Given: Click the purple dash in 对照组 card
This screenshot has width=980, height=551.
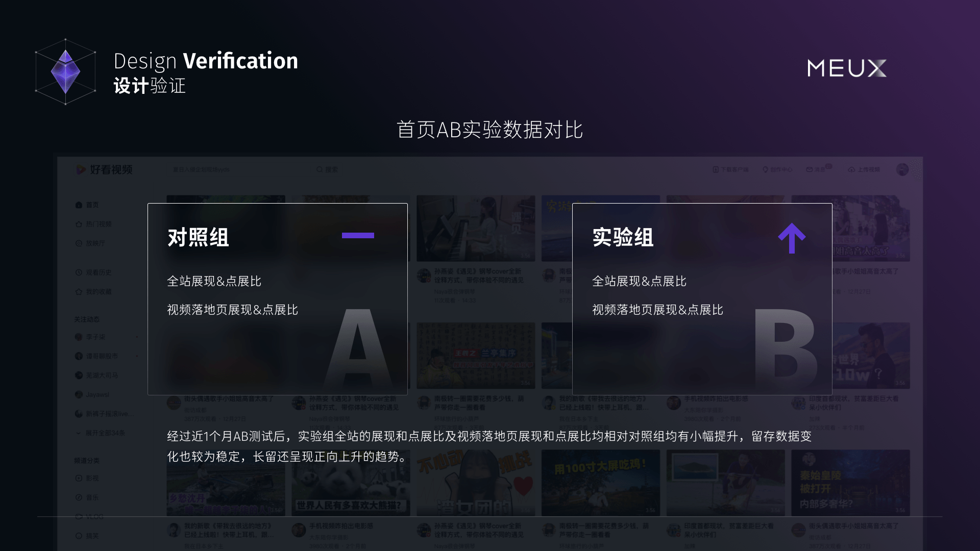Looking at the screenshot, I should point(358,235).
